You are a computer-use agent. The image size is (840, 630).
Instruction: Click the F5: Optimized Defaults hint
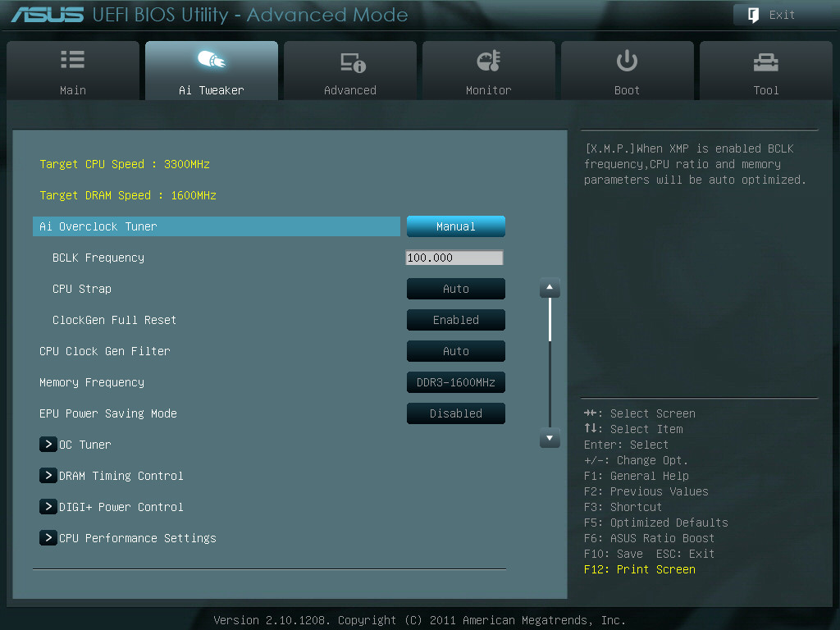coord(656,523)
